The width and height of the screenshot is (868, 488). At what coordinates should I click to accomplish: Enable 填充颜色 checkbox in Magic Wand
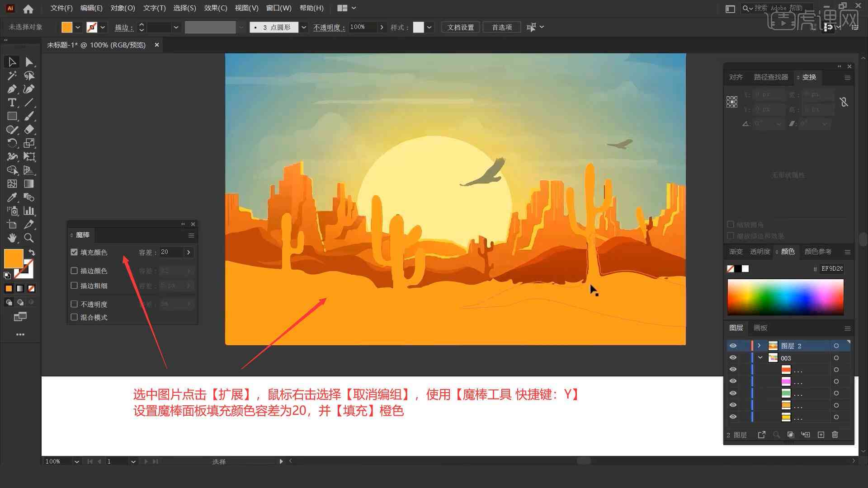click(74, 252)
